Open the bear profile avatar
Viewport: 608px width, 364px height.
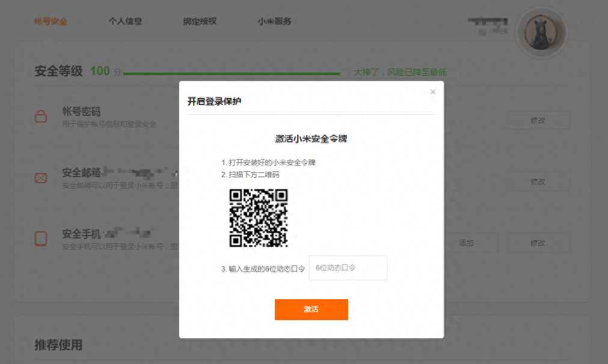541,31
